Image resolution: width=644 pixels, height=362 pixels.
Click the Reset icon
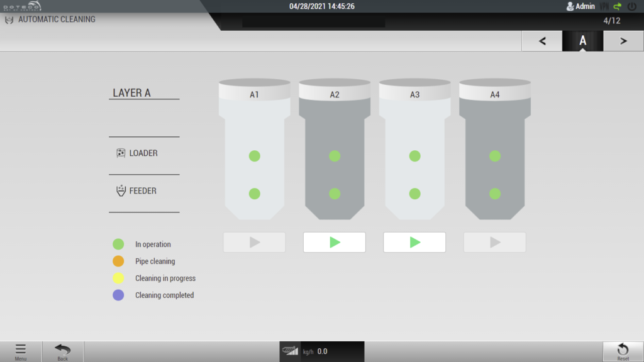[623, 350]
